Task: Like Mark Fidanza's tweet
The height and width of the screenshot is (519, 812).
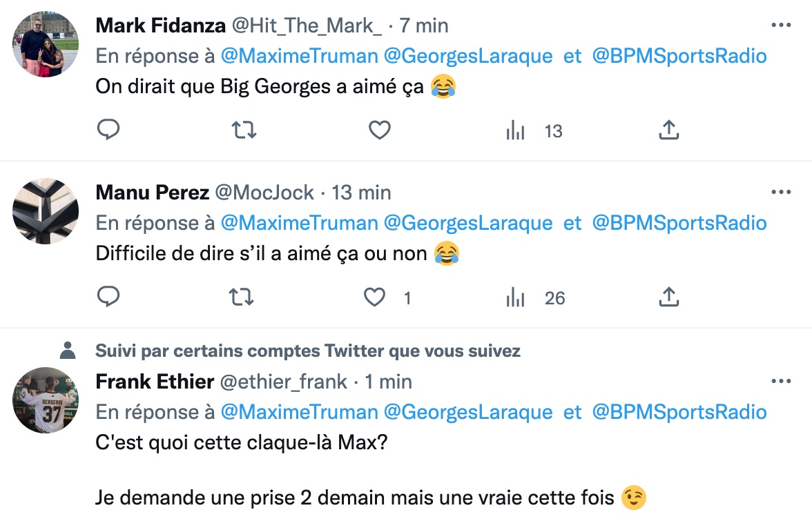Action: tap(379, 130)
